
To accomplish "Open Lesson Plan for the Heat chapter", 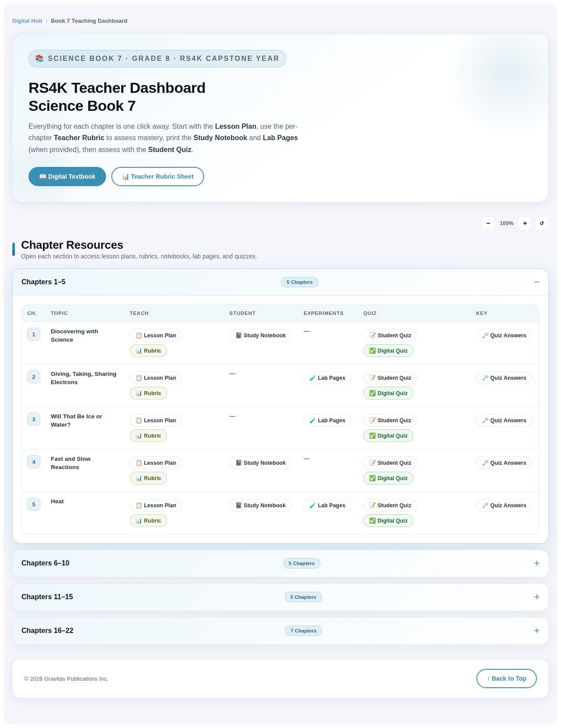I will point(156,505).
